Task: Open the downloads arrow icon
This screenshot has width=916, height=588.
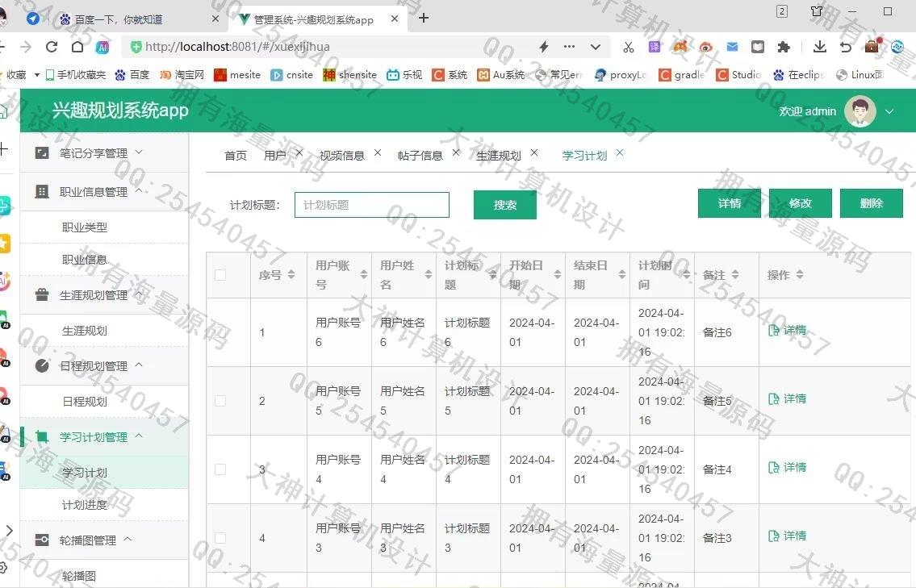Action: 820,47
